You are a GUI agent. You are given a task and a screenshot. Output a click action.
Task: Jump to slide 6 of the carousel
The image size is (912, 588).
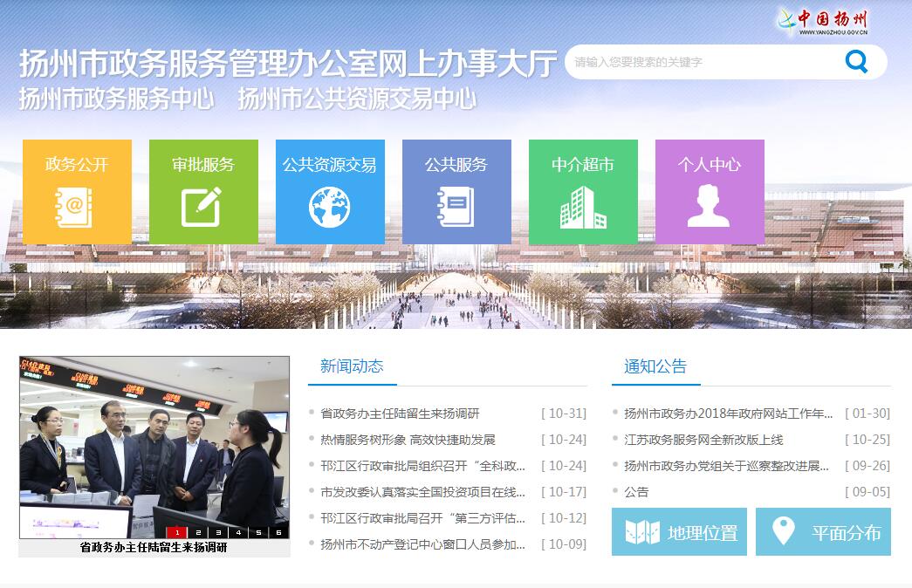coord(278,532)
